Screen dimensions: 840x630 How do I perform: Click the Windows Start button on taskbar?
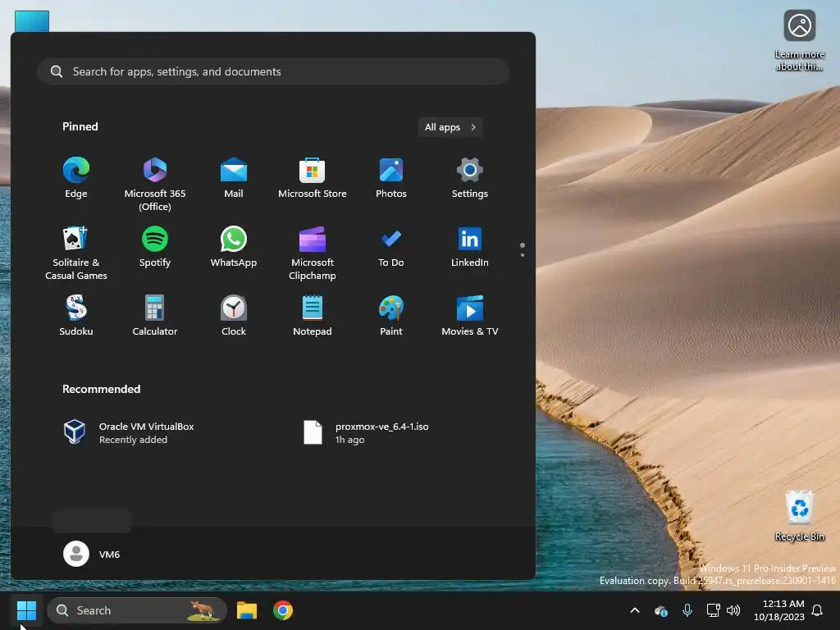coord(26,610)
